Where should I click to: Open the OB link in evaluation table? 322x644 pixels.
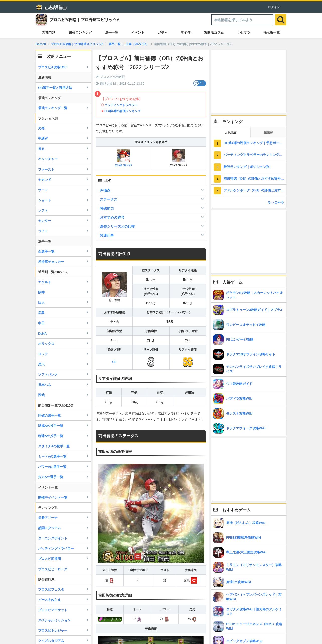point(114,362)
